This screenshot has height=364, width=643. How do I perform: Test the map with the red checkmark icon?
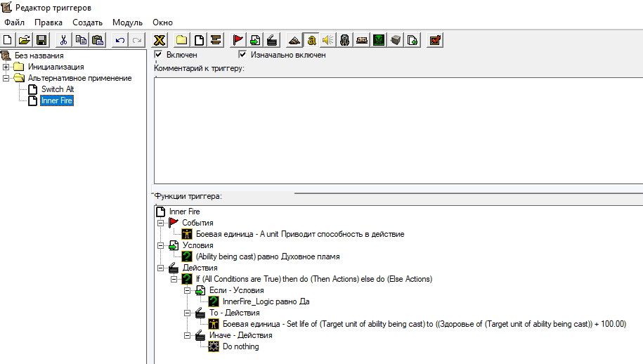[x=435, y=40]
